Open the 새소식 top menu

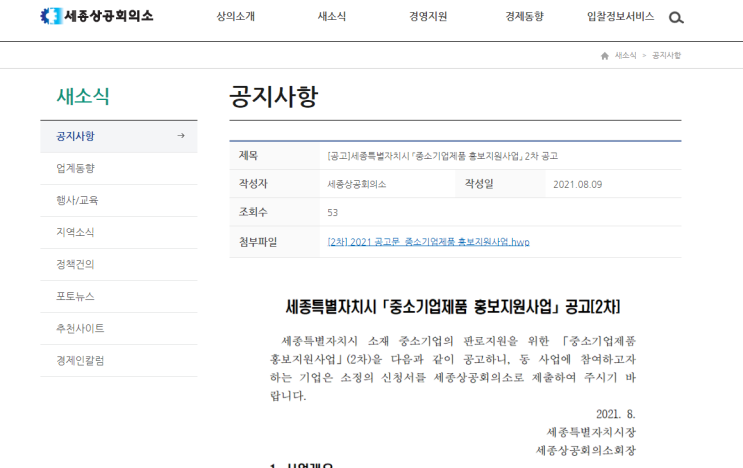(x=332, y=17)
